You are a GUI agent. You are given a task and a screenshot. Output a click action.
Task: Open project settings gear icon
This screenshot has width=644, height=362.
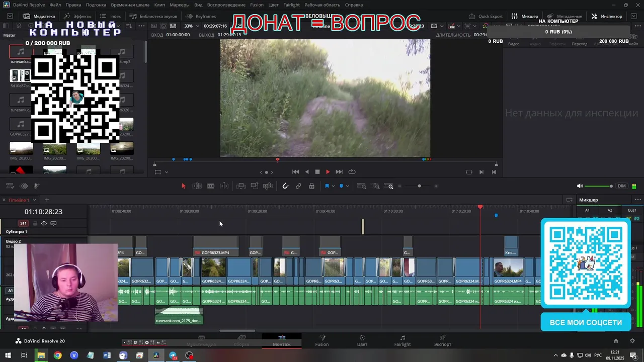point(632,341)
